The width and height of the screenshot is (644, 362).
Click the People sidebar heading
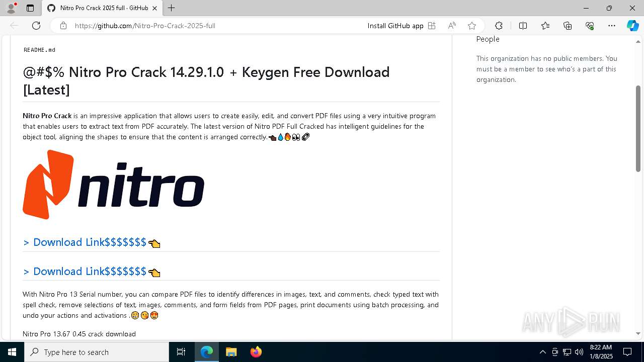click(x=488, y=39)
